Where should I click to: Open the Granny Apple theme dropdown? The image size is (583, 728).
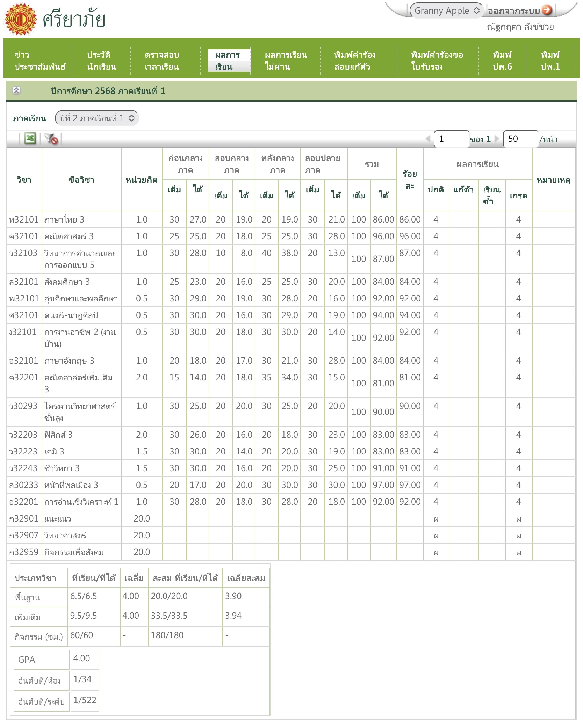447,10
